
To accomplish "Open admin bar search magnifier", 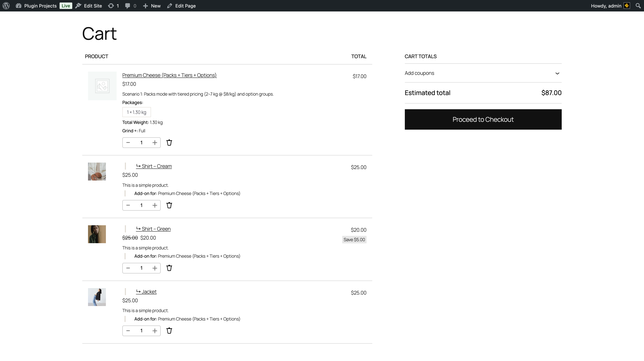I will (x=638, y=6).
